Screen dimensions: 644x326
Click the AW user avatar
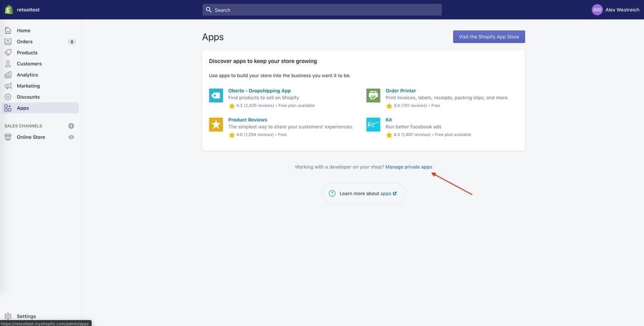coord(597,10)
